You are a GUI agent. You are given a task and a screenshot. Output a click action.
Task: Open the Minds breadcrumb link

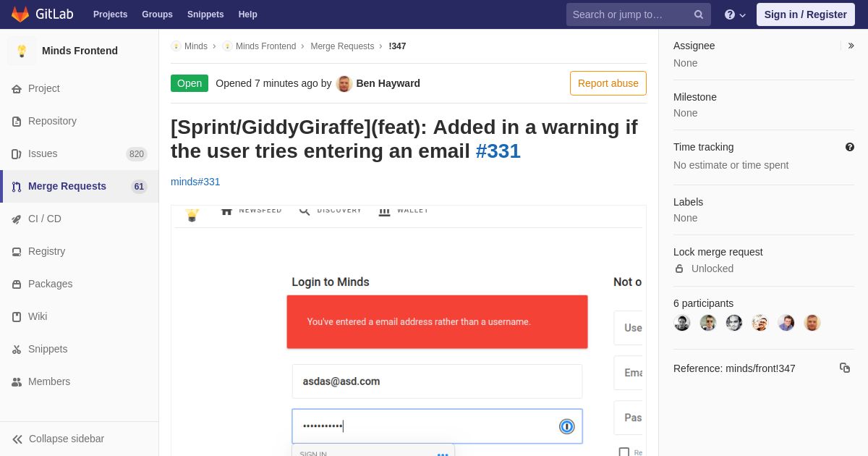click(196, 46)
